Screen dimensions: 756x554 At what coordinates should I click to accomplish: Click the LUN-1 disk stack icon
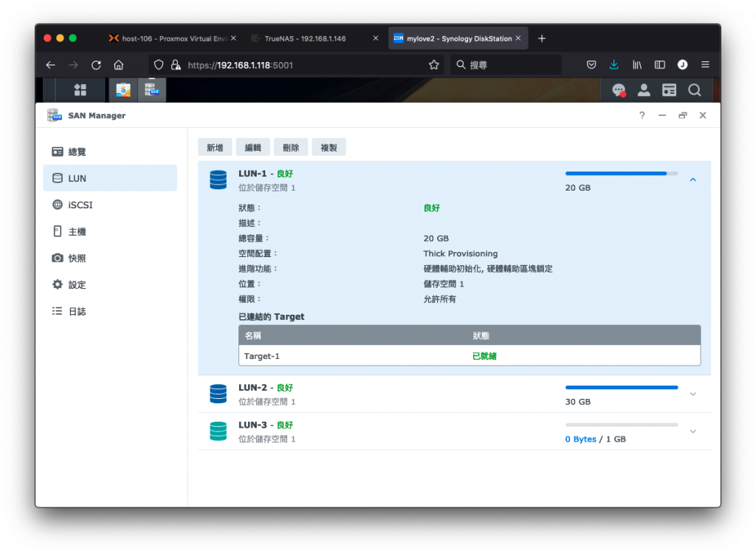[218, 179]
